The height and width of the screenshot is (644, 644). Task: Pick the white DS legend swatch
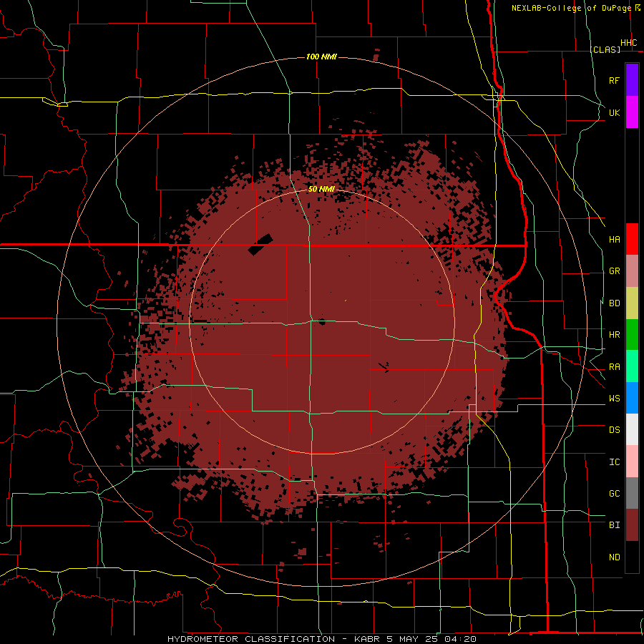point(632,429)
